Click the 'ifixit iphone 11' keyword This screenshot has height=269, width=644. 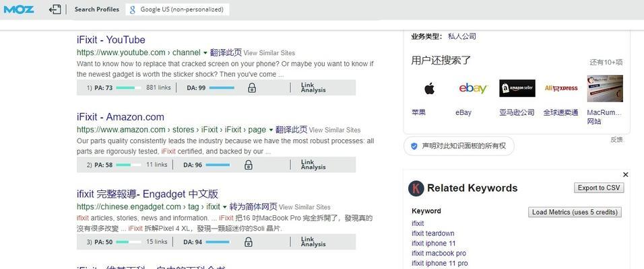tap(434, 243)
